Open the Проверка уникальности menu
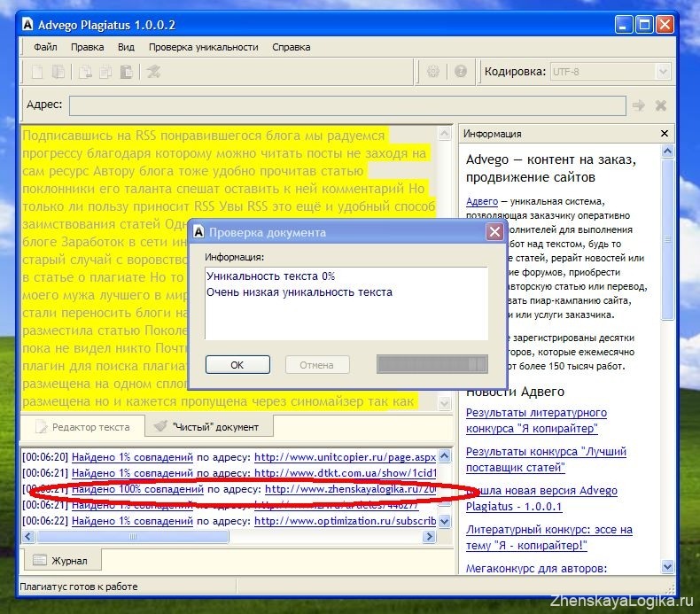700x614 pixels. (204, 47)
